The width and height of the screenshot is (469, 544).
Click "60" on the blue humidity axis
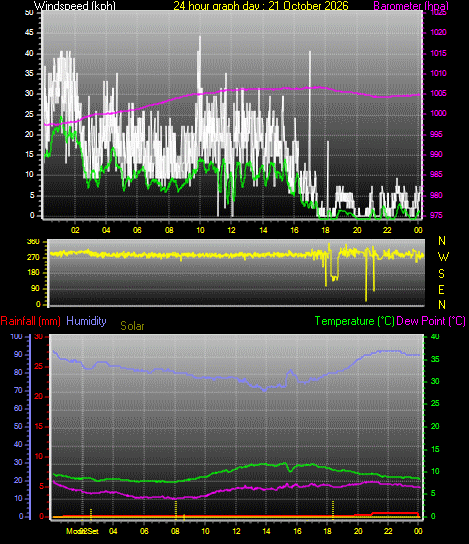coord(18,408)
